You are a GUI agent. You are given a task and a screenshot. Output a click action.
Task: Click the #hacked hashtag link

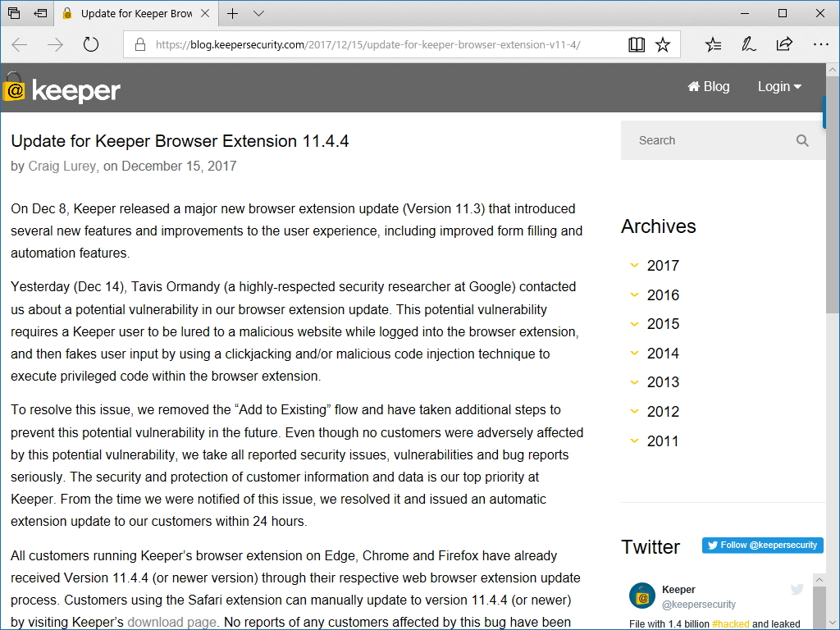[730, 624]
